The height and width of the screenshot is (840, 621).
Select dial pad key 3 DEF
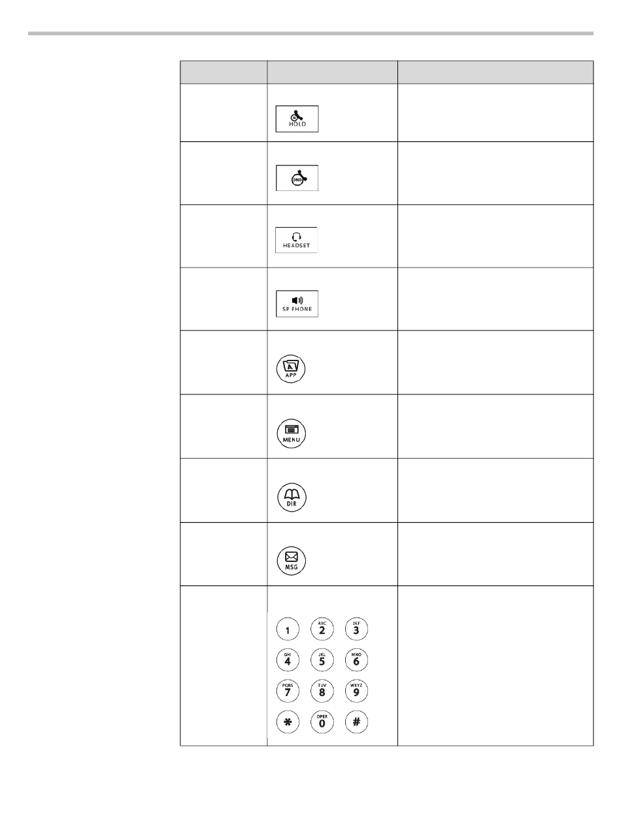[x=356, y=630]
